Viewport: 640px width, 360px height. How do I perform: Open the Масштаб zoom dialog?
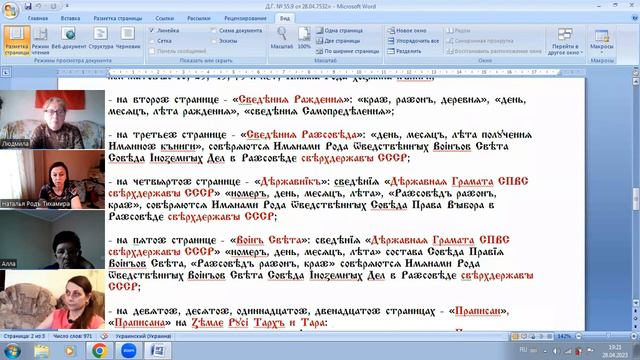coord(282,38)
